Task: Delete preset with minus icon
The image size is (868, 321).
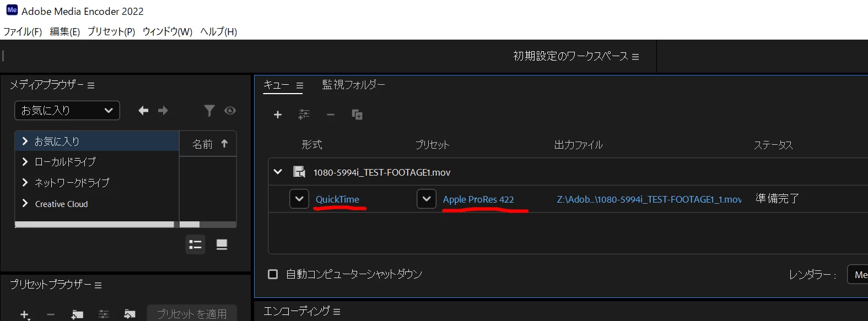Action: pyautogui.click(x=51, y=314)
